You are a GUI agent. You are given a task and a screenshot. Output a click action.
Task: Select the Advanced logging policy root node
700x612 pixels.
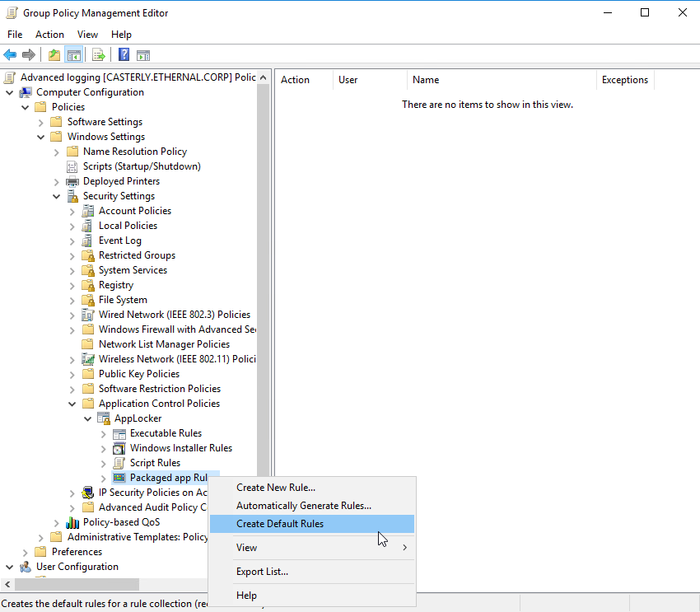point(138,77)
